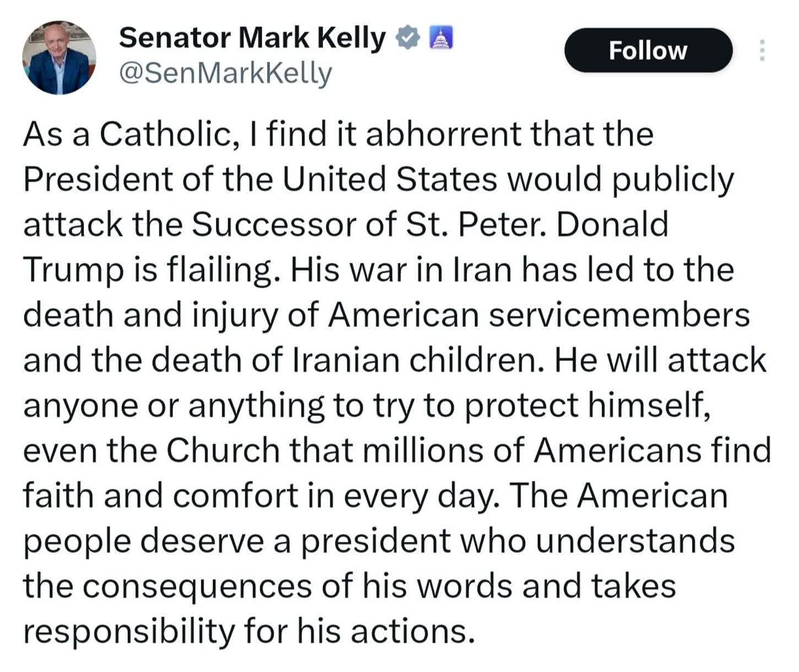Open Senator Mark Kelly's profile picture

(x=59, y=58)
